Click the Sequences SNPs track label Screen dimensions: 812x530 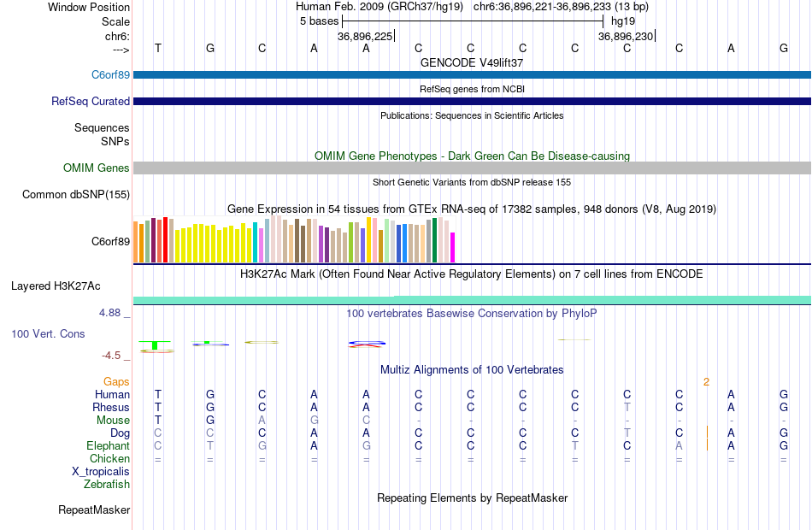coord(102,134)
